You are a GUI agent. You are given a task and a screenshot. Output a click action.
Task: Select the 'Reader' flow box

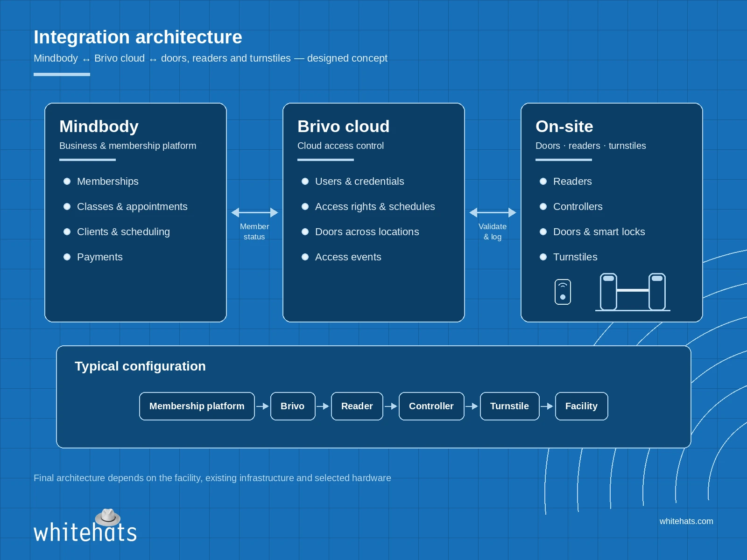click(x=357, y=406)
